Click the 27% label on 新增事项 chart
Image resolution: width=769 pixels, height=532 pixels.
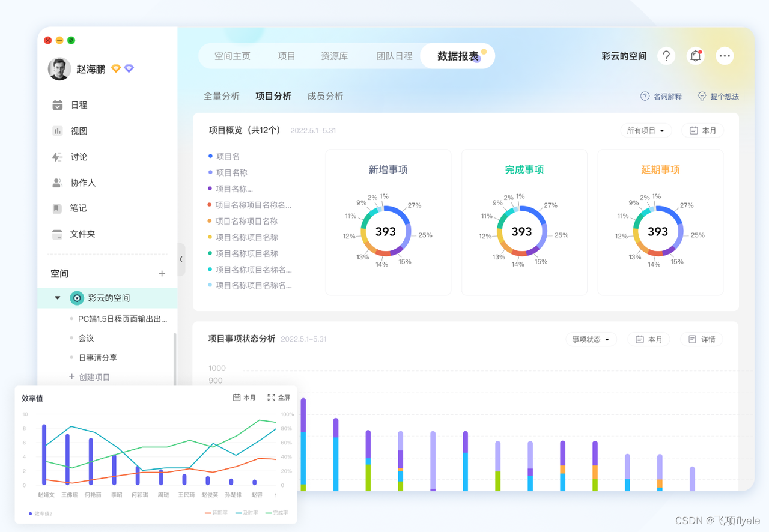click(414, 205)
